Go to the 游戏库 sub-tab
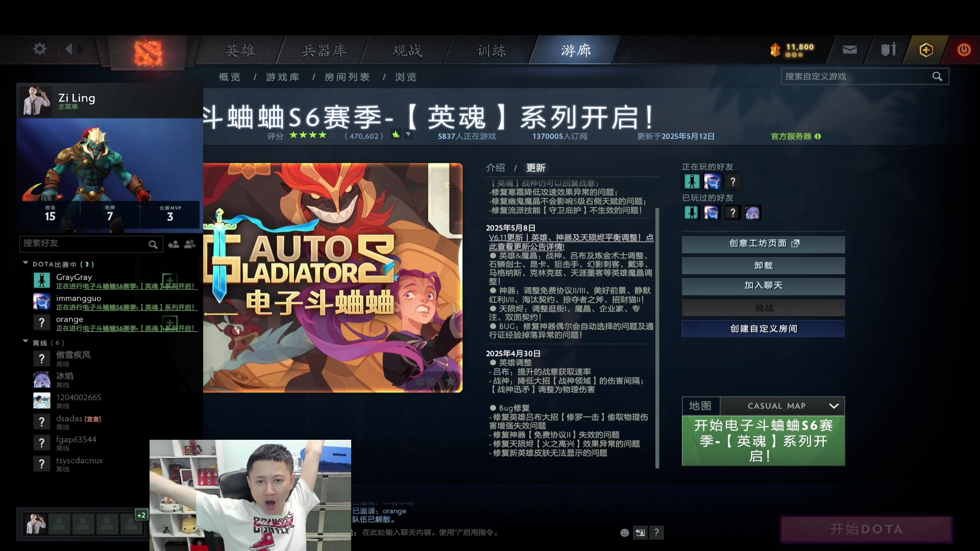Viewport: 980px width, 551px height. pos(283,77)
